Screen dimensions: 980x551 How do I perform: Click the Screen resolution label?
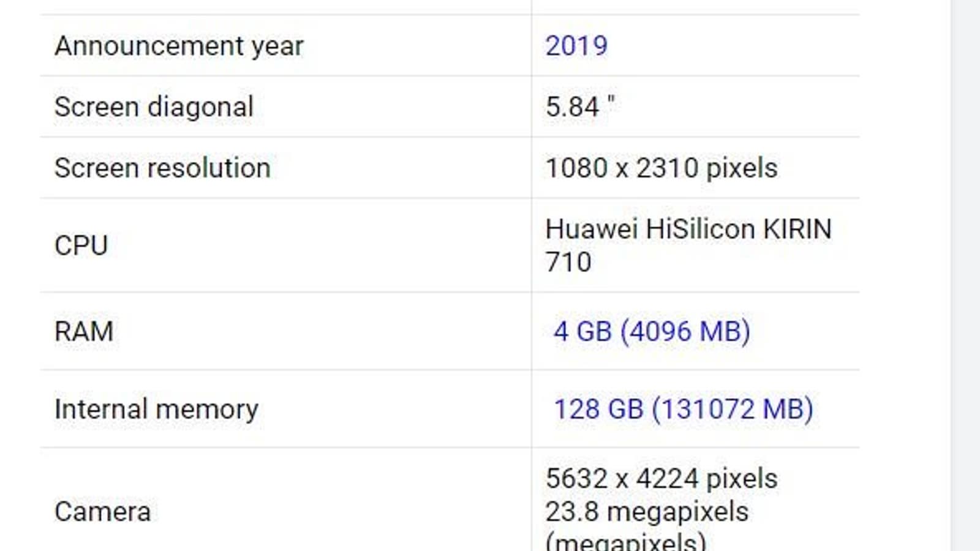point(162,168)
